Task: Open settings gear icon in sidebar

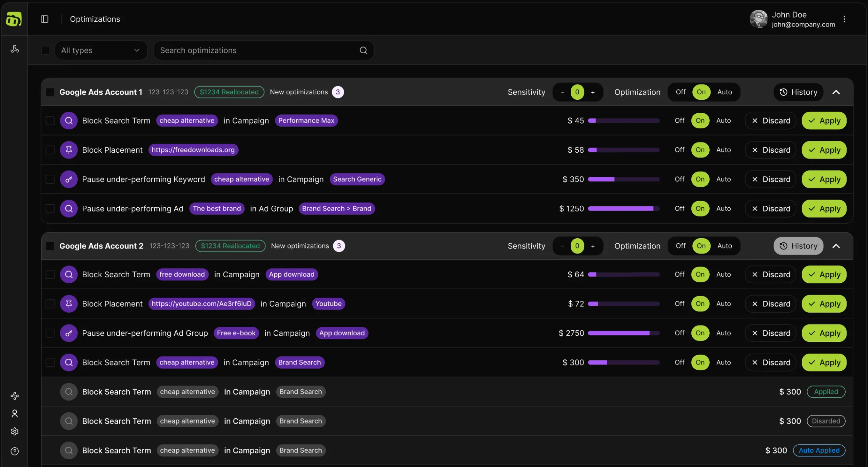Action: 15,431
